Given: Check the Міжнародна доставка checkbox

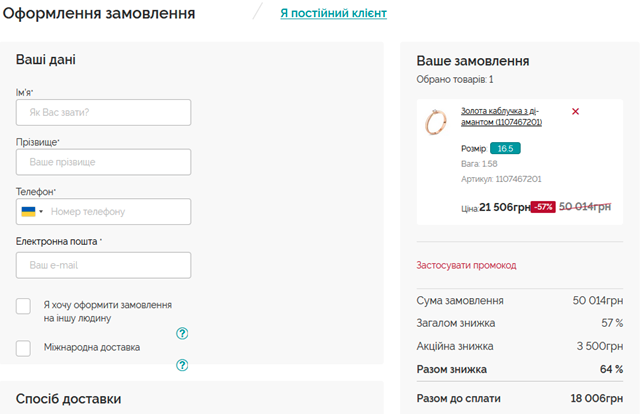Looking at the screenshot, I should coord(23,348).
